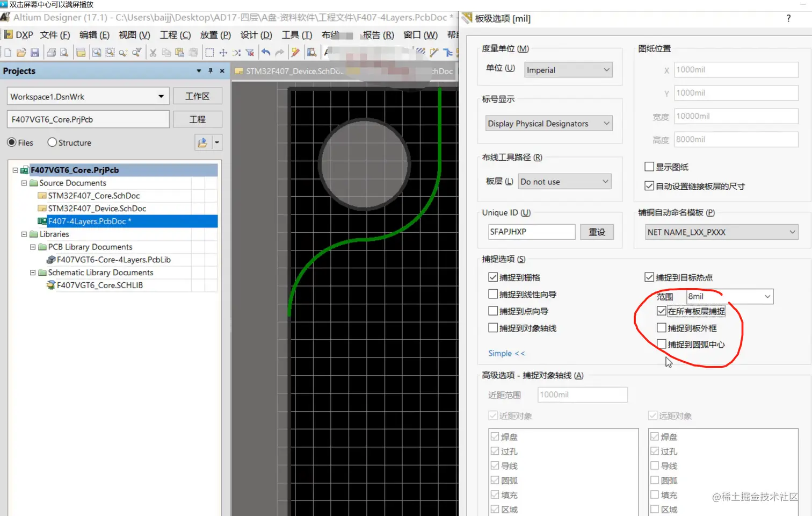Click the Altium Designer title bar logo
This screenshot has height=516, width=812.
(x=5, y=17)
